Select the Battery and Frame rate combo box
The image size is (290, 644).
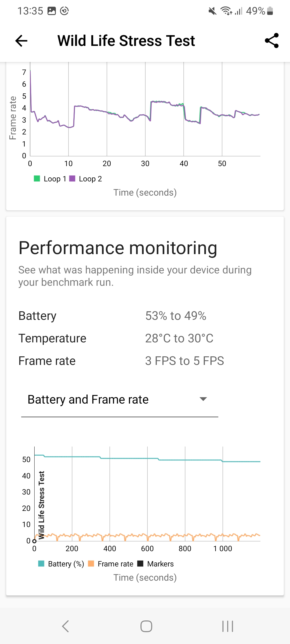click(x=120, y=400)
